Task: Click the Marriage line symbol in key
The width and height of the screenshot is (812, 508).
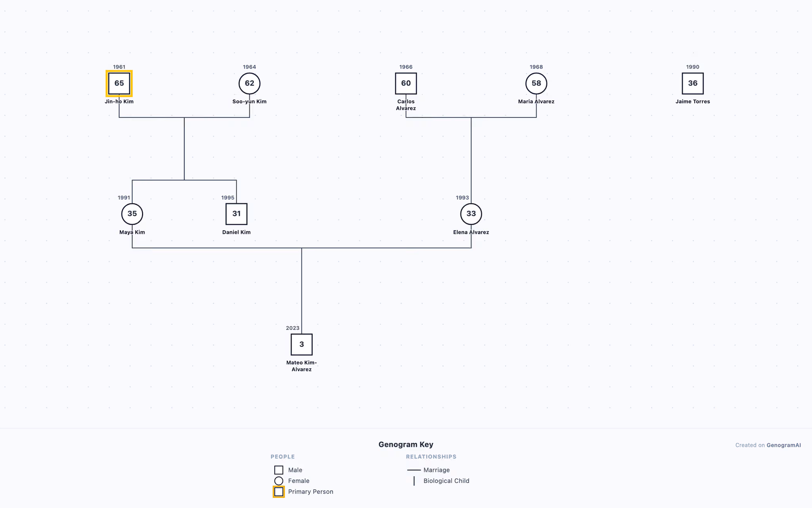Action: tap(414, 470)
